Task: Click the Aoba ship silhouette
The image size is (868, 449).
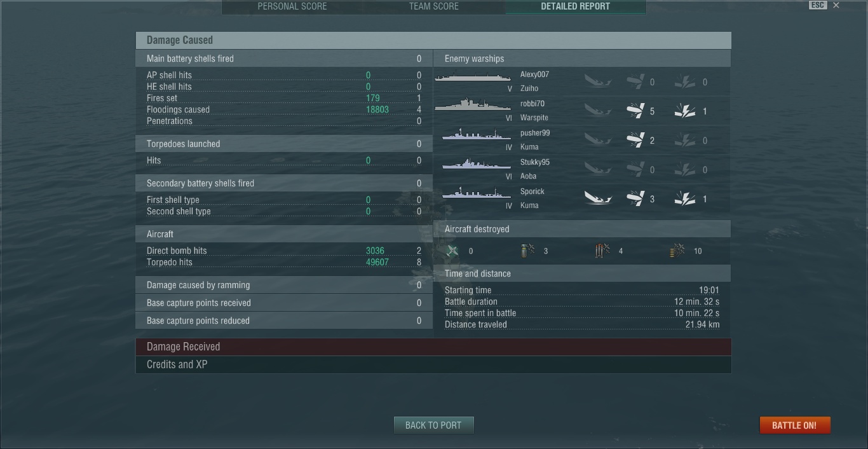Action: tap(477, 165)
